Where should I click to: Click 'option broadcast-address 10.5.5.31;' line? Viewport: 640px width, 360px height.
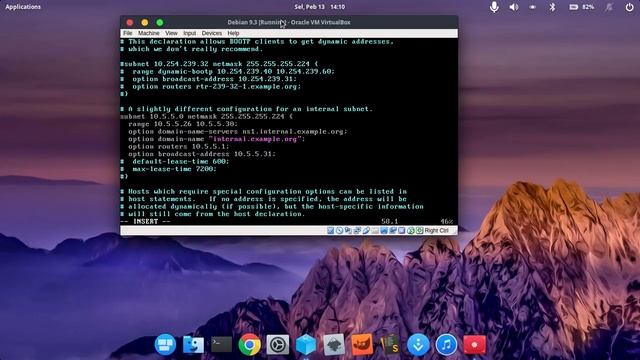[202, 154]
